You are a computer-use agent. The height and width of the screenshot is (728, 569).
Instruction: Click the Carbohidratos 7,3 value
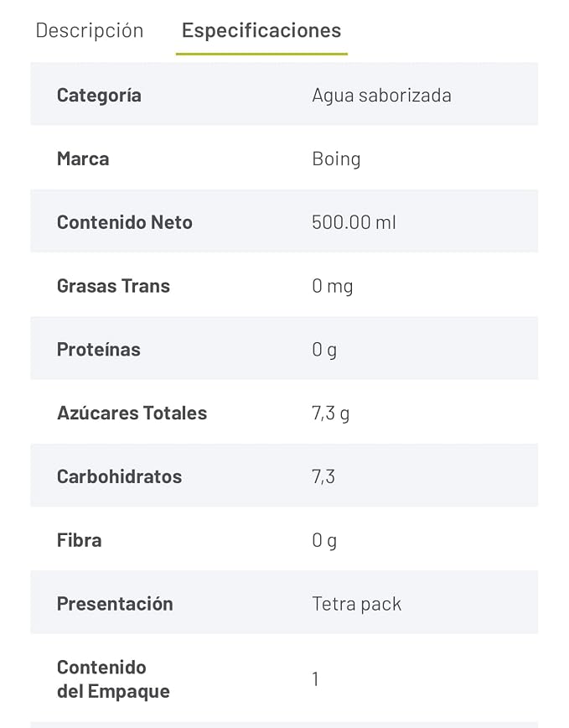click(323, 477)
